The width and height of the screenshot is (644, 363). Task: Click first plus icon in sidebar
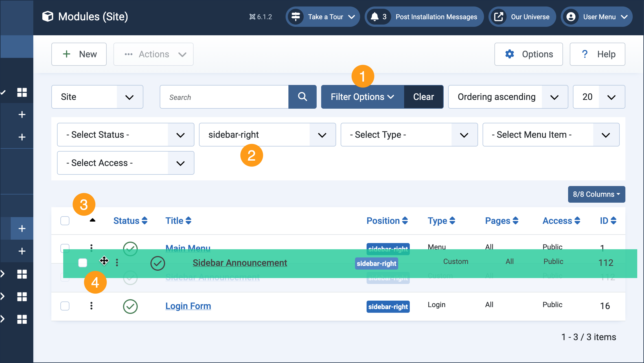tap(22, 115)
